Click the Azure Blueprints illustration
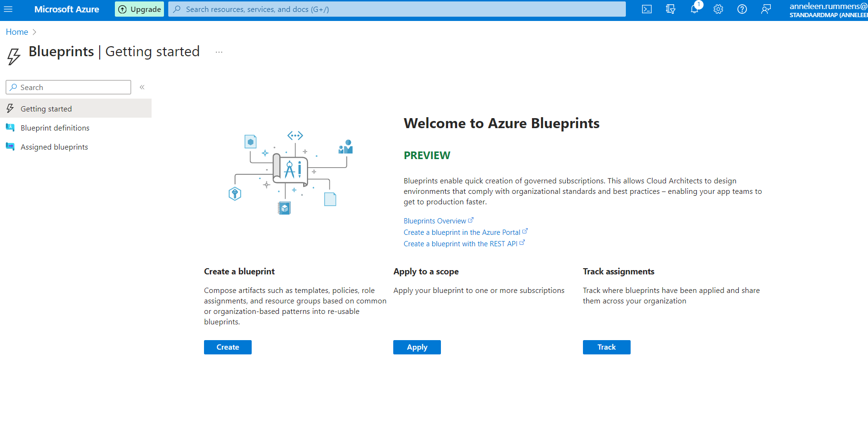Image resolution: width=868 pixels, height=423 pixels. coord(291,172)
